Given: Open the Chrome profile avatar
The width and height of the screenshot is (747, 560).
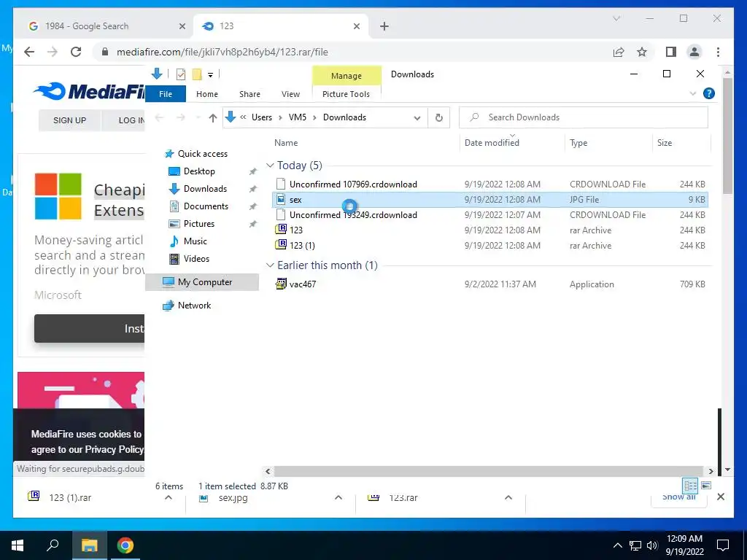Looking at the screenshot, I should tap(694, 52).
